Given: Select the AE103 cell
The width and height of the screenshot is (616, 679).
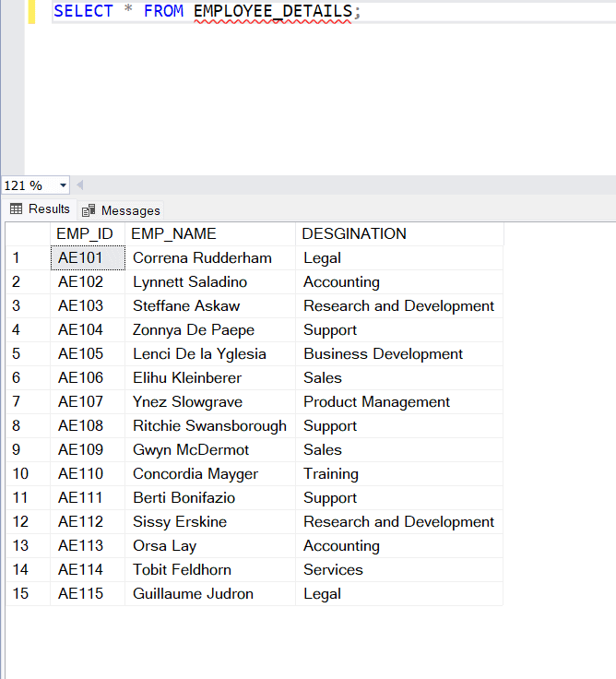Looking at the screenshot, I should (88, 305).
